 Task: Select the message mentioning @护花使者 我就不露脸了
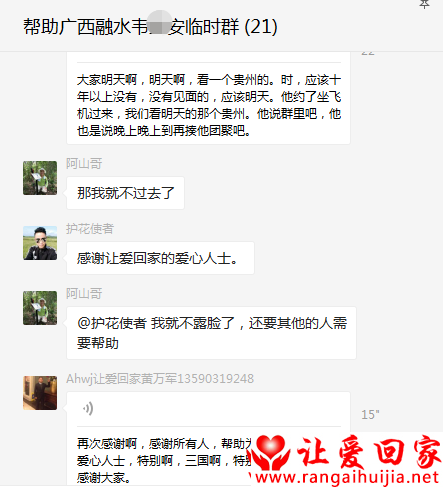point(211,333)
